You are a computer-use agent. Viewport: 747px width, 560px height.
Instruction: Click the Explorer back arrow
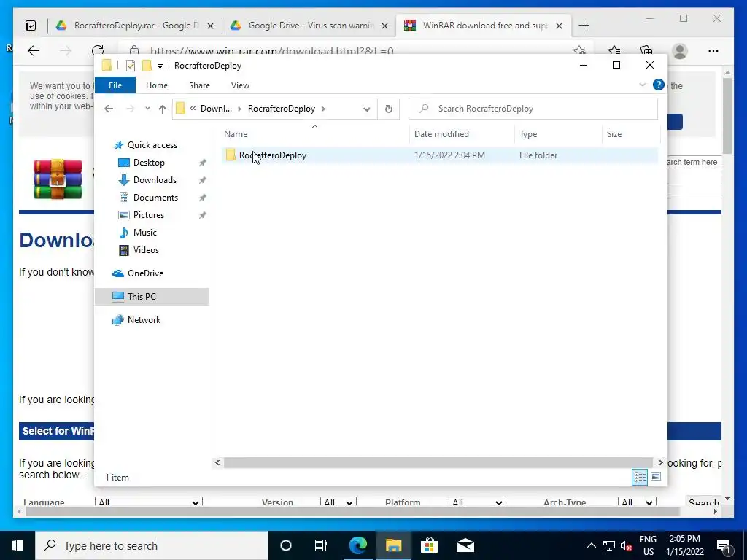109,109
